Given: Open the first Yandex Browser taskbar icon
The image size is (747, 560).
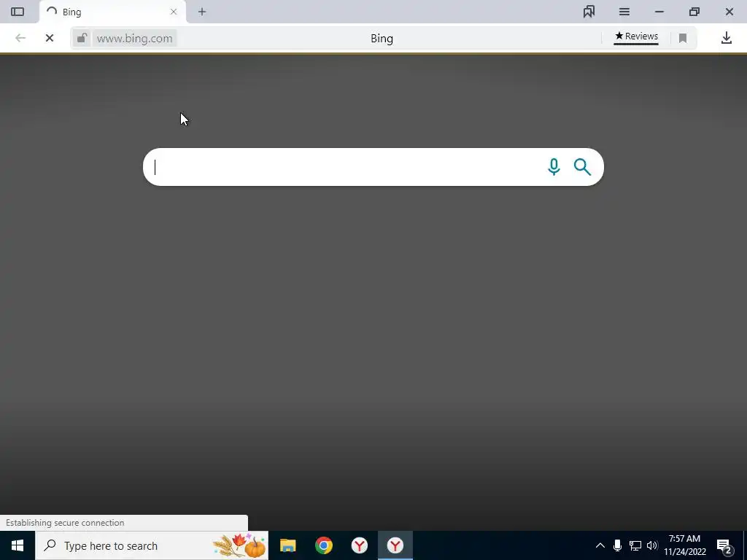Looking at the screenshot, I should click(359, 545).
